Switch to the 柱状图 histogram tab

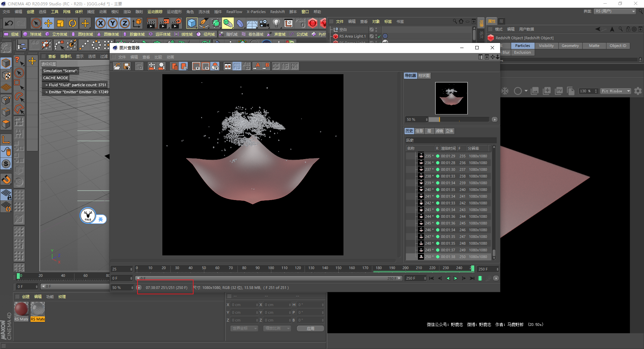[x=424, y=76]
